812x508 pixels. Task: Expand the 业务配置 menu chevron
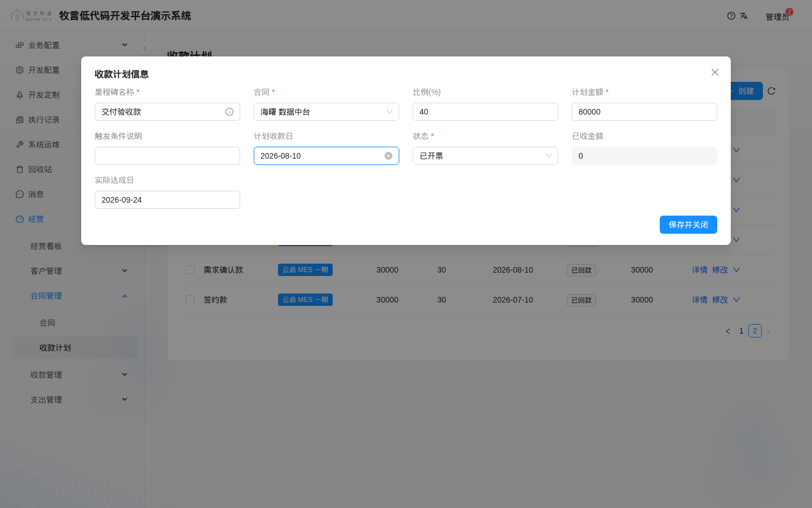click(125, 45)
